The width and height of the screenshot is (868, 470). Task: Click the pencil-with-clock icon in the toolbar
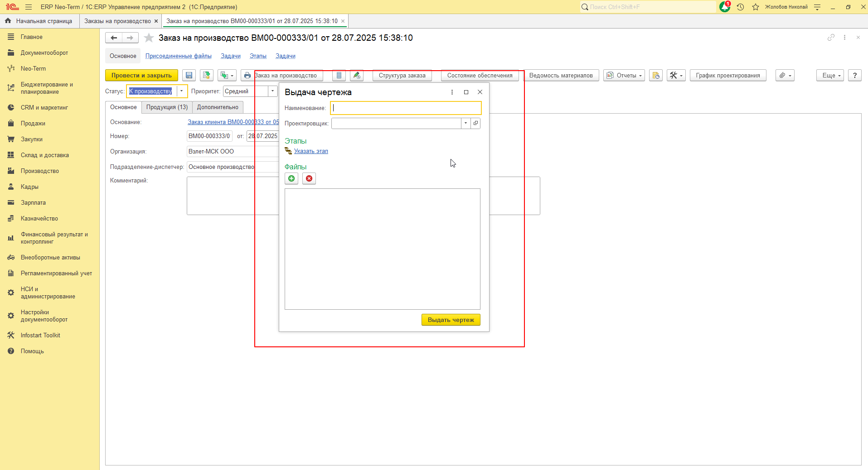(357, 76)
